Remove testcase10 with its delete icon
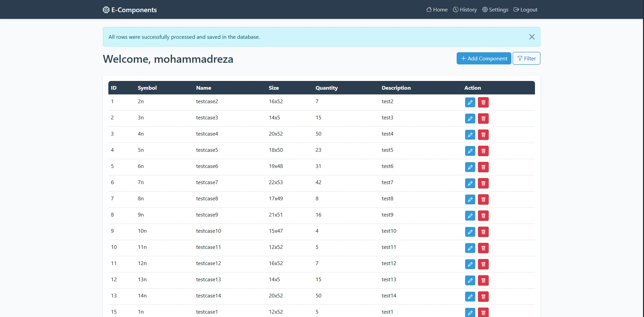The height and width of the screenshot is (317, 644). tap(483, 232)
